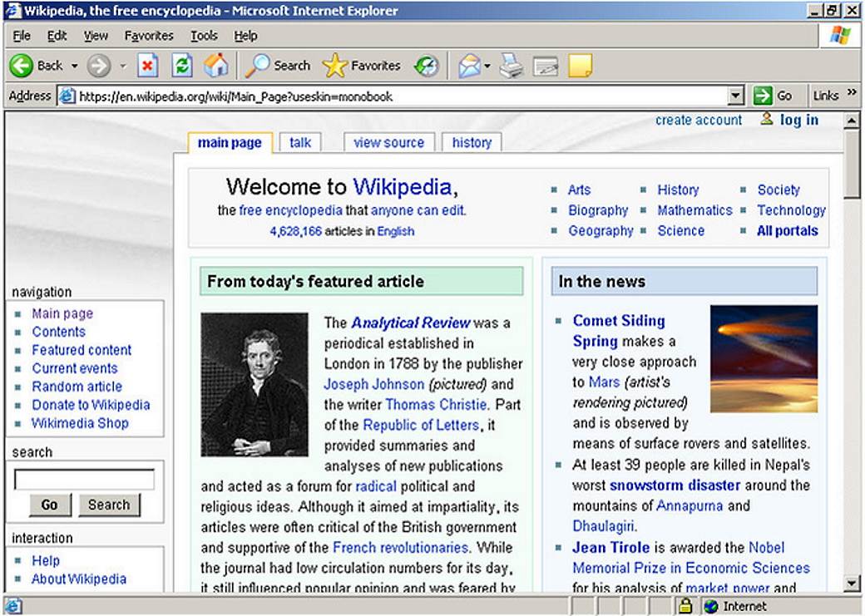Open the Mail toolbar icon

tap(467, 65)
